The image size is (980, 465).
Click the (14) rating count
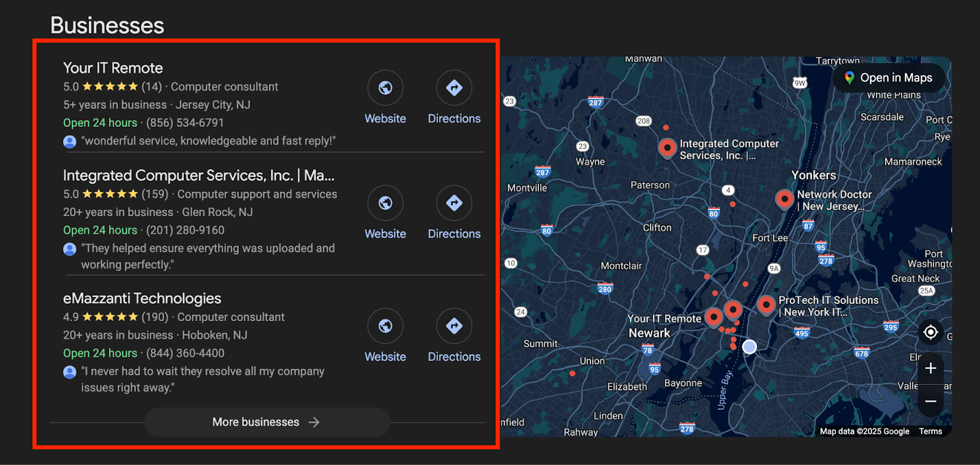[151, 87]
